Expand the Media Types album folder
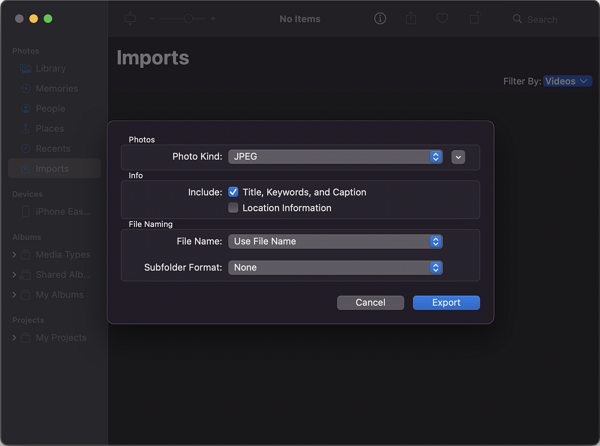The width and height of the screenshot is (600, 446). tap(14, 255)
